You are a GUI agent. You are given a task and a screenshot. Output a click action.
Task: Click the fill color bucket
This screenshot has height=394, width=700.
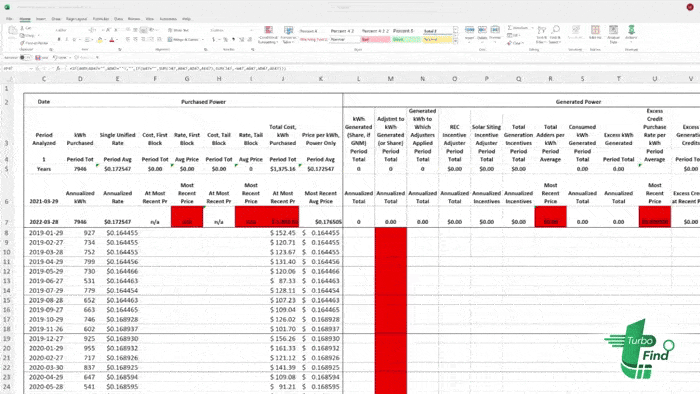point(100,39)
